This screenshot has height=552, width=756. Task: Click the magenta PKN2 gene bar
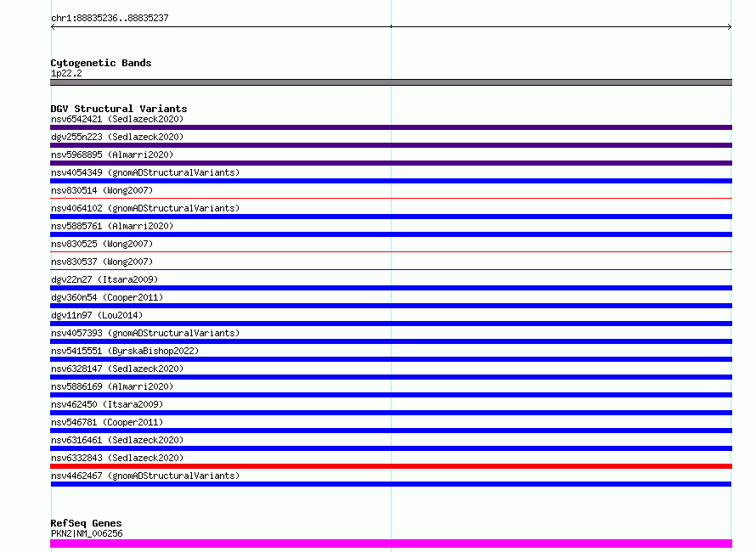click(391, 544)
